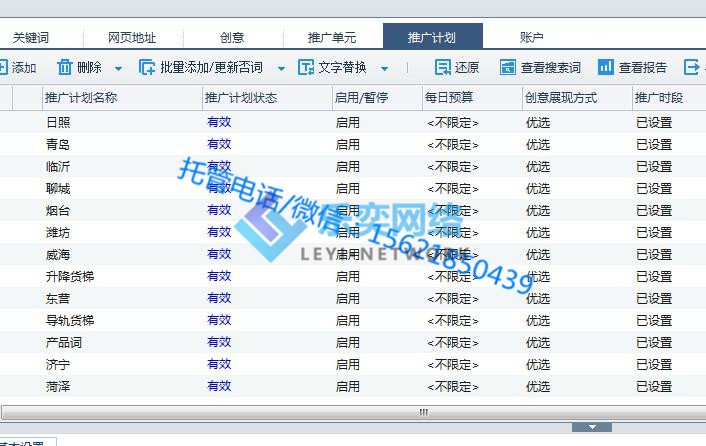Click 优选 in the 济宁 row

[x=538, y=365]
